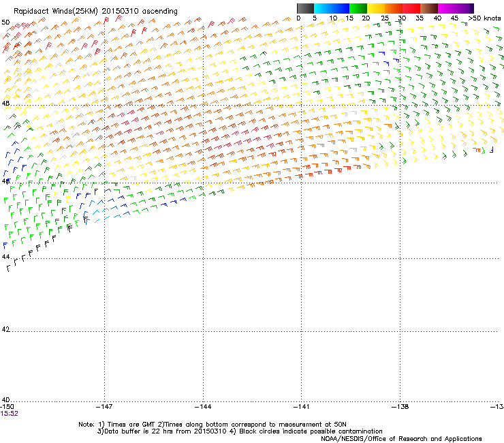Click the 'Times are GMT' note line
This screenshot has height=443, width=504.
click(212, 425)
